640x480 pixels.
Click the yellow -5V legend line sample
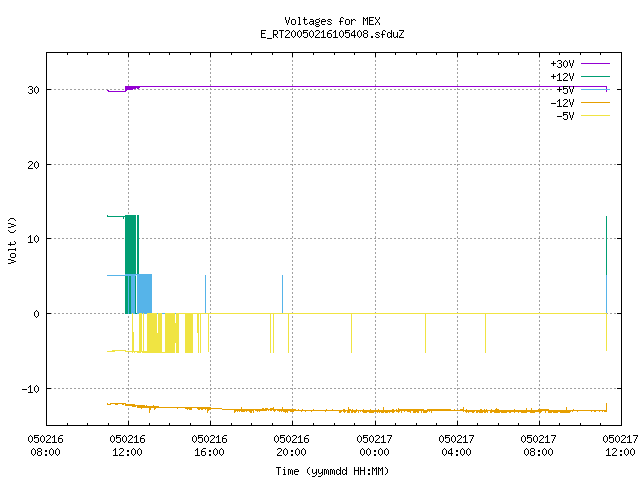pos(595,116)
